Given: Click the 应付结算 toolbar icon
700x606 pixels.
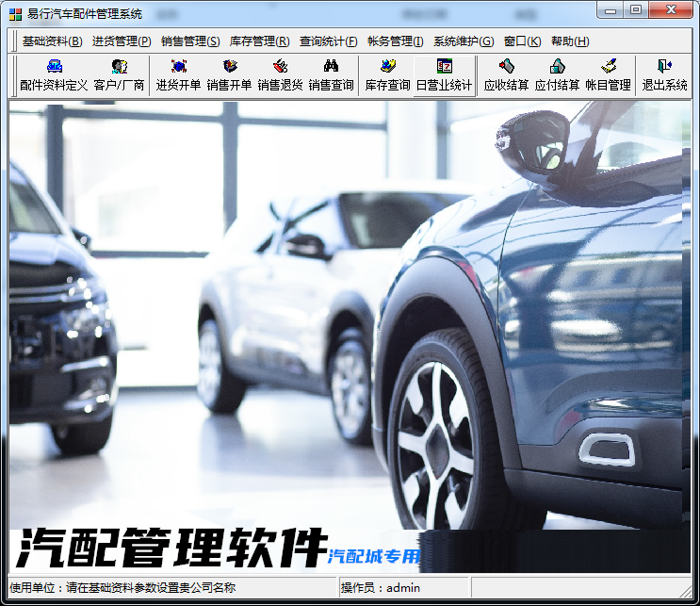Looking at the screenshot, I should [x=557, y=75].
